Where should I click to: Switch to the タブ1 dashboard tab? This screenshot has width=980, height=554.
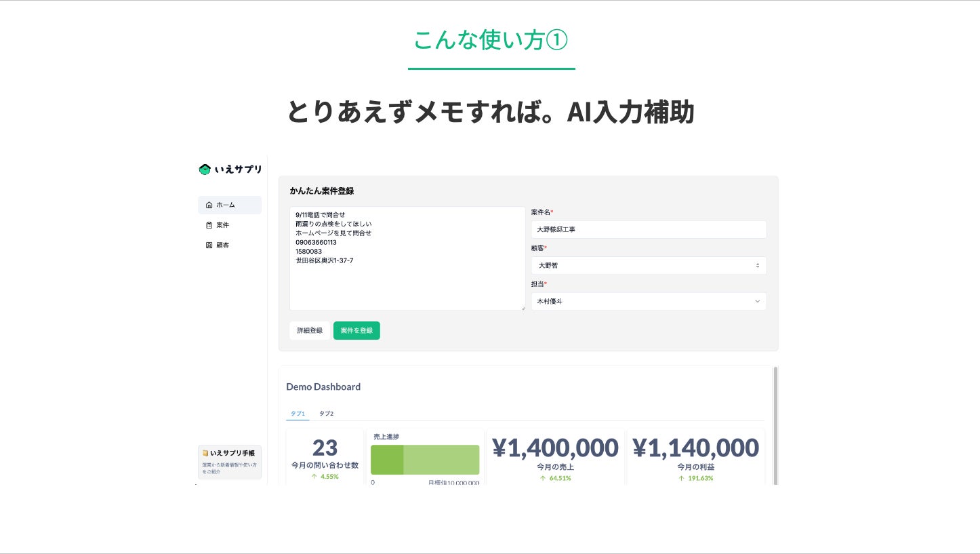click(298, 414)
